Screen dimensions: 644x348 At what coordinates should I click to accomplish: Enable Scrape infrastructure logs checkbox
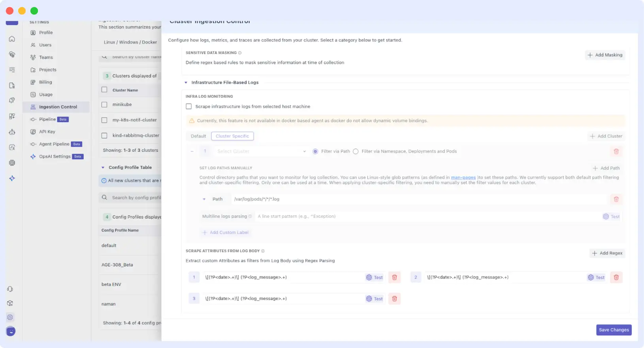(189, 107)
